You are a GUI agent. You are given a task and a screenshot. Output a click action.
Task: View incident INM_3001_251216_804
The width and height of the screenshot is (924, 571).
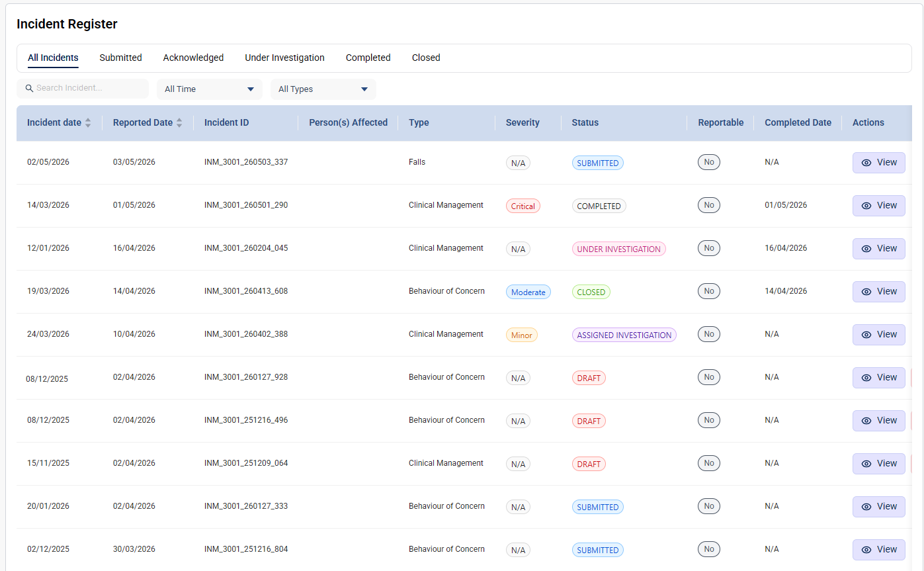[879, 550]
